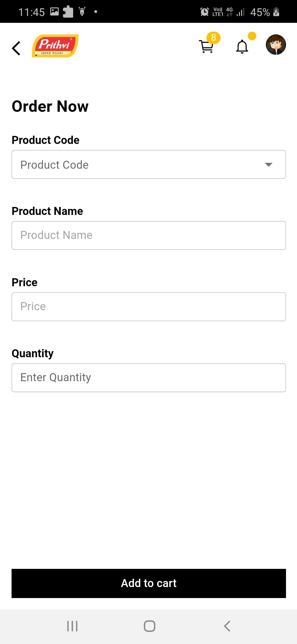297x644 pixels.
Task: Tap the cart badge showing 8
Action: coord(214,37)
